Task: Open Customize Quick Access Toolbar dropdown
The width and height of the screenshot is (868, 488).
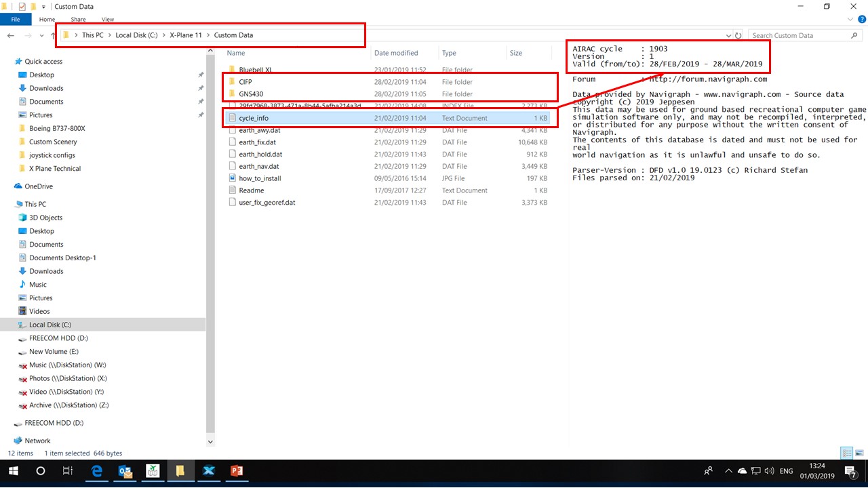Action: click(43, 7)
